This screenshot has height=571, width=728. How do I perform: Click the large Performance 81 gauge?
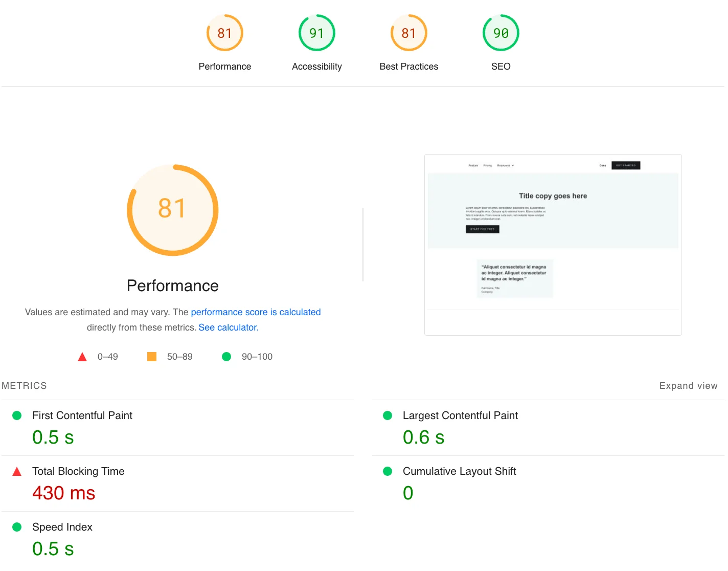173,210
